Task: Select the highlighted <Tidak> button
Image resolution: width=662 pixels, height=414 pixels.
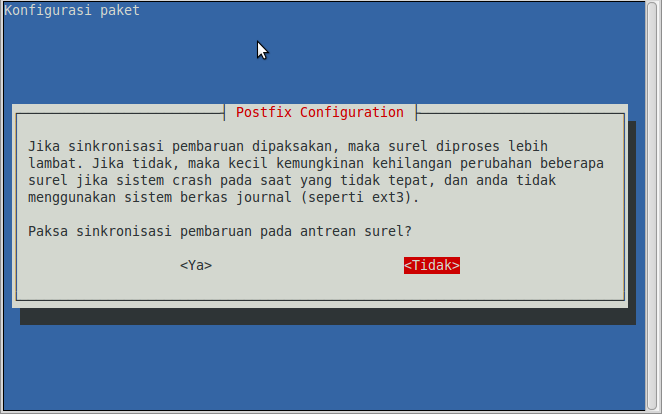Action: [x=431, y=265]
